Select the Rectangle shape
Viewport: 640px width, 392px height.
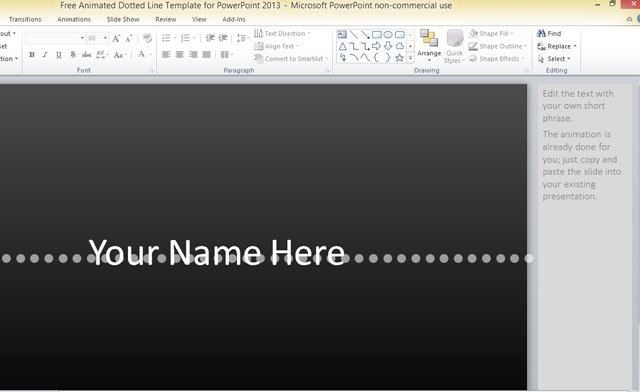coord(377,34)
